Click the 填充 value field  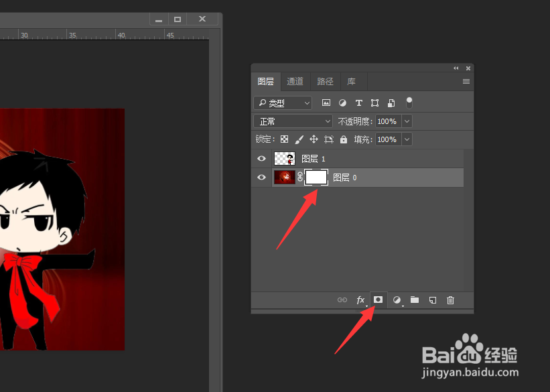click(x=389, y=139)
